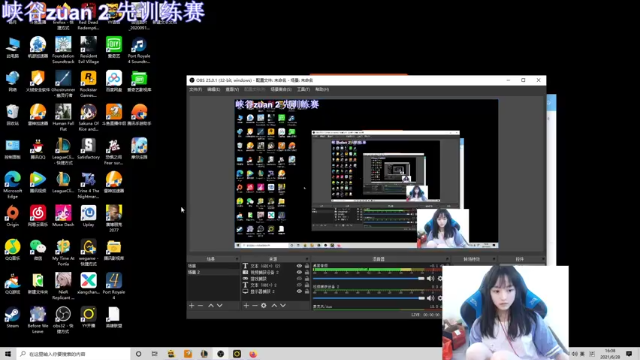The width and height of the screenshot is (640, 360).
Task: Move the selected source up
Action: 274,305
